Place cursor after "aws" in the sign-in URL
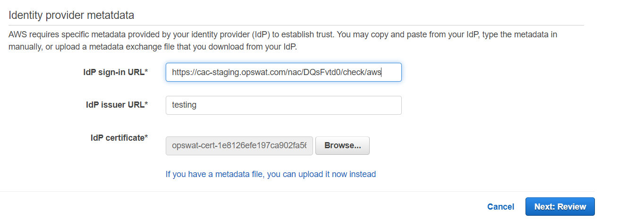Image resolution: width=644 pixels, height=220 pixels. 382,72
